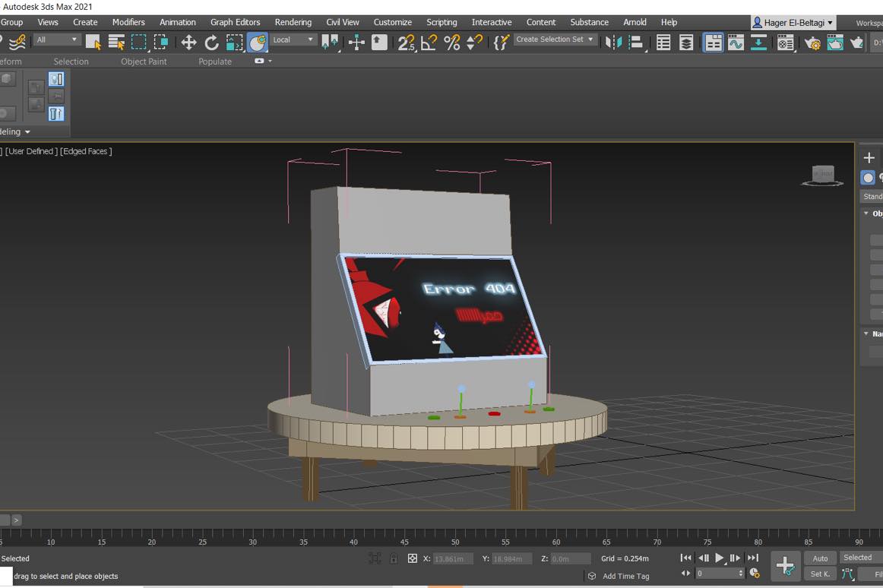Open the Layer Explorer icon
The image size is (883, 588).
coord(686,43)
